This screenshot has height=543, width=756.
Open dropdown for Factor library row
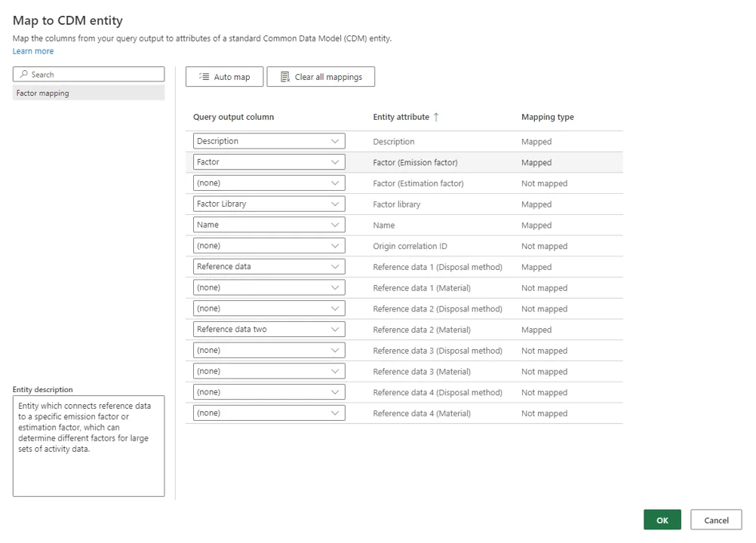269,204
